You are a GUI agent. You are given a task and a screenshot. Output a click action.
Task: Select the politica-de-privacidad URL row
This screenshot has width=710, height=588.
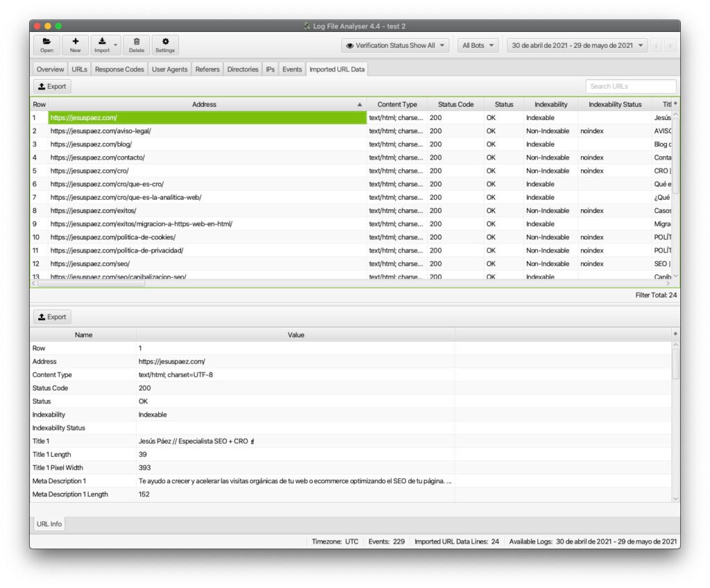(x=351, y=250)
